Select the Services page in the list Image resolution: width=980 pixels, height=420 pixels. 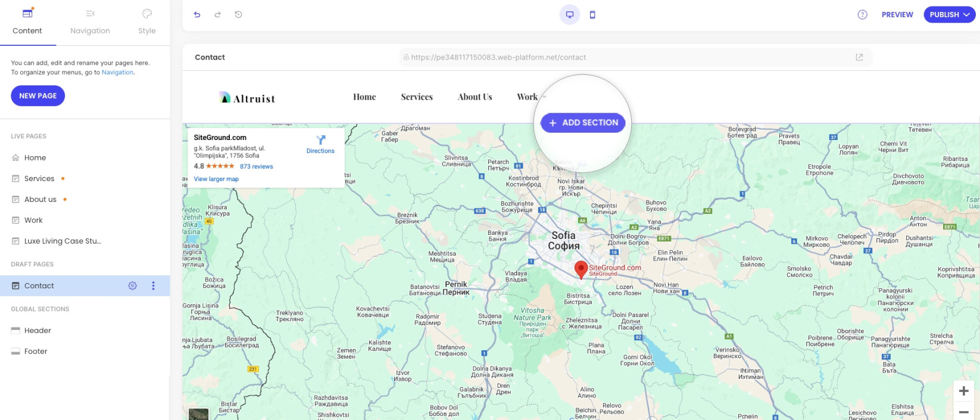tap(39, 179)
